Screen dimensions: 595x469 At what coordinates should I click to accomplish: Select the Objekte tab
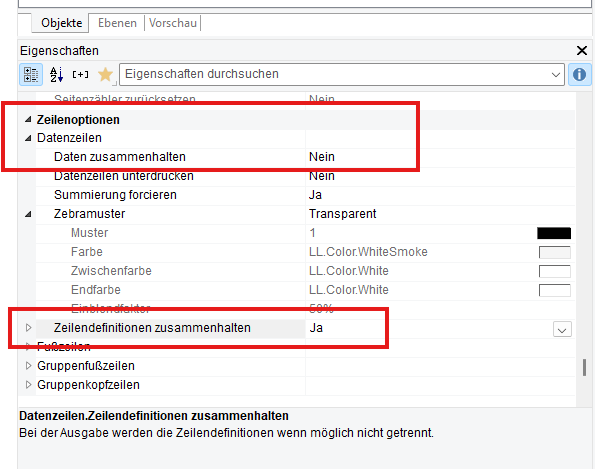click(x=61, y=23)
